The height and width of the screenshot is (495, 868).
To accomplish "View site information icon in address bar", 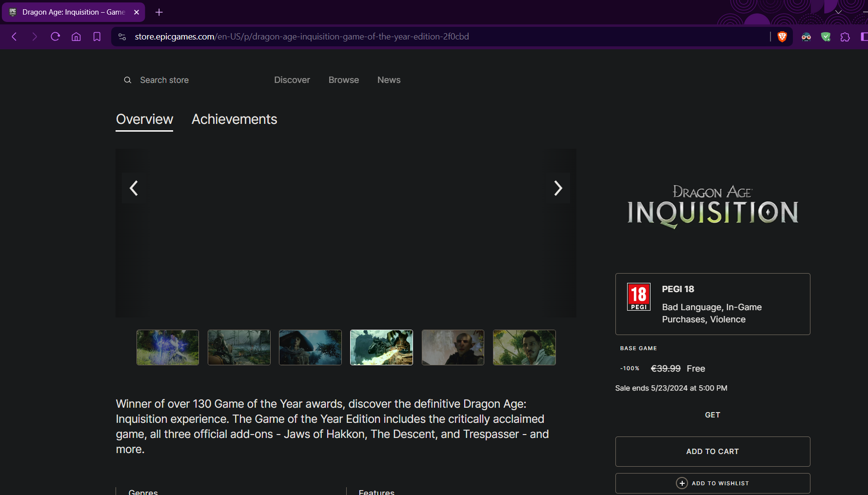I will tap(122, 37).
